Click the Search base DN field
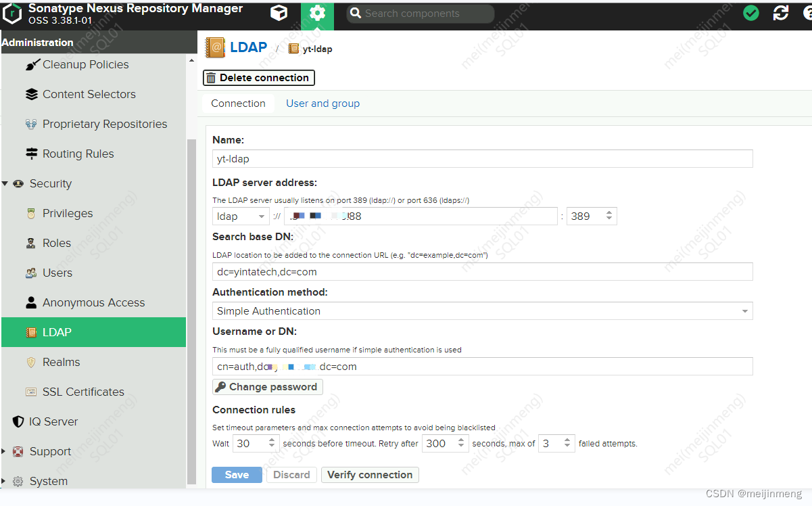This screenshot has width=812, height=506. 482,272
